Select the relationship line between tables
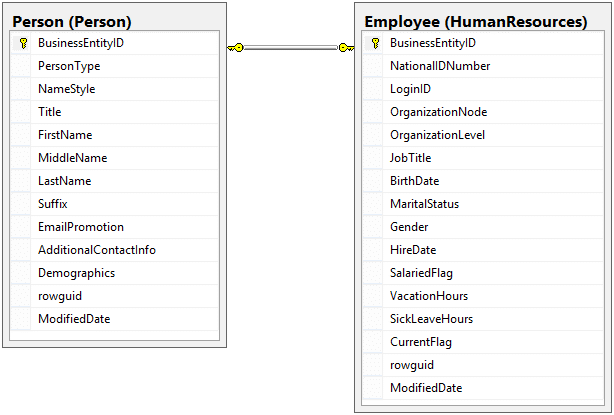 pos(290,47)
